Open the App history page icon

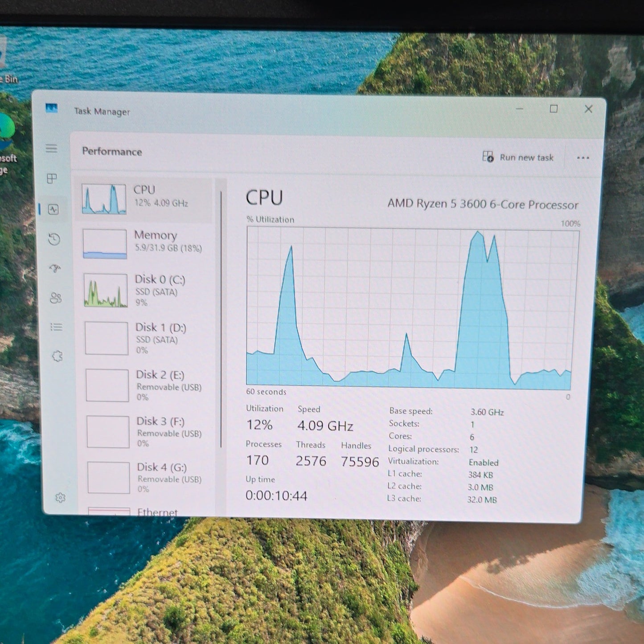54,239
